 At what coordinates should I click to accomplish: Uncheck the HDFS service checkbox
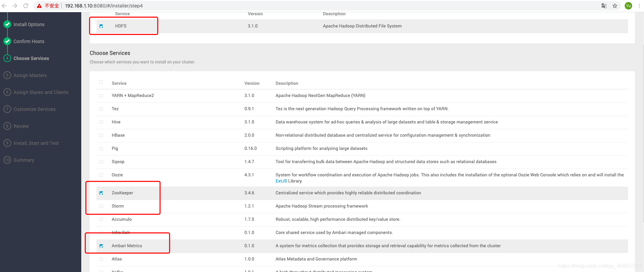101,26
